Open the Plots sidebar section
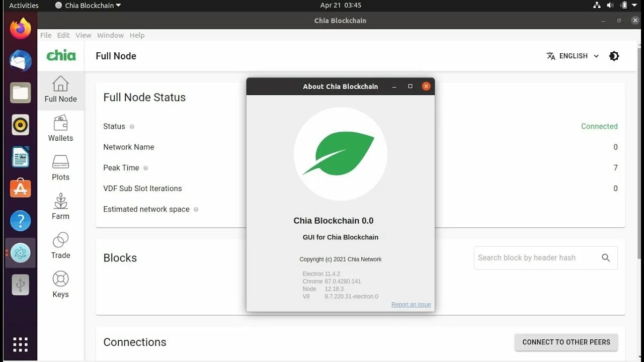Image resolution: width=644 pixels, height=362 pixels. (x=60, y=168)
